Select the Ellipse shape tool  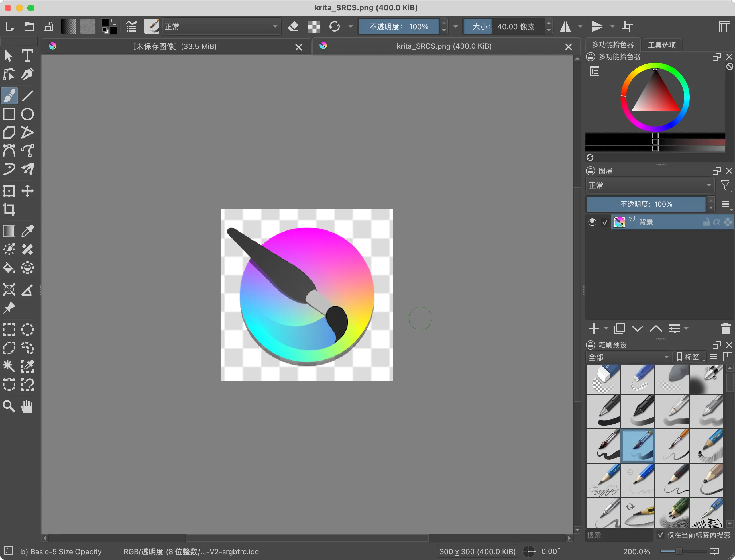pyautogui.click(x=27, y=114)
